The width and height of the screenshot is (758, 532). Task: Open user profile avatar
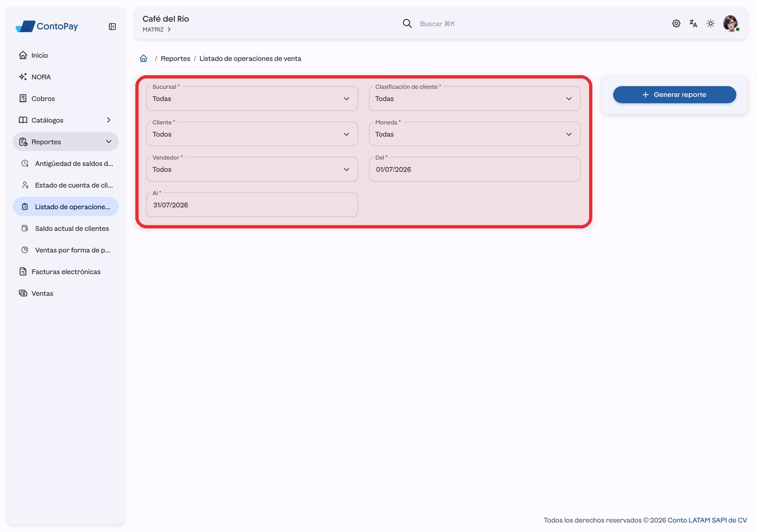731,23
